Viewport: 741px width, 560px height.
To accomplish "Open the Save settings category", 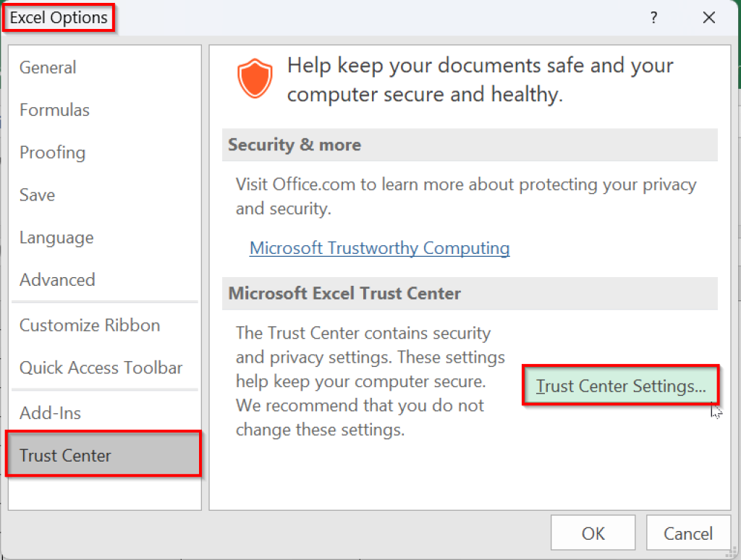I will 39,195.
